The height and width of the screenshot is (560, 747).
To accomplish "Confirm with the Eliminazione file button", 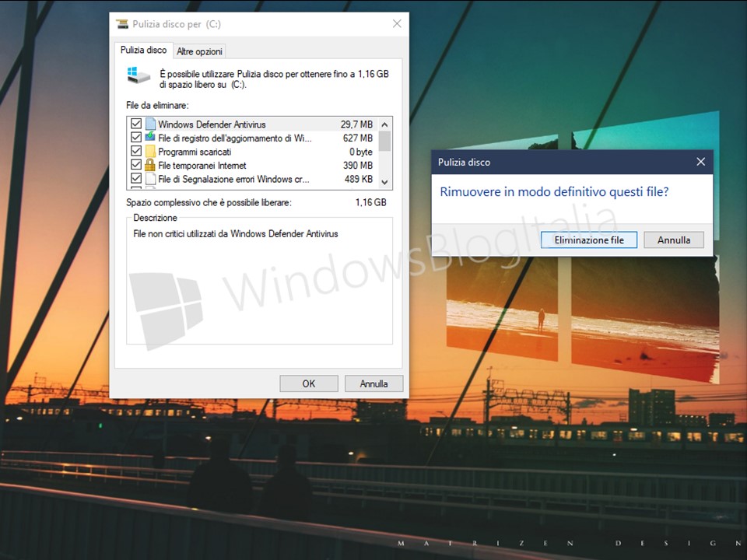I will click(x=589, y=240).
